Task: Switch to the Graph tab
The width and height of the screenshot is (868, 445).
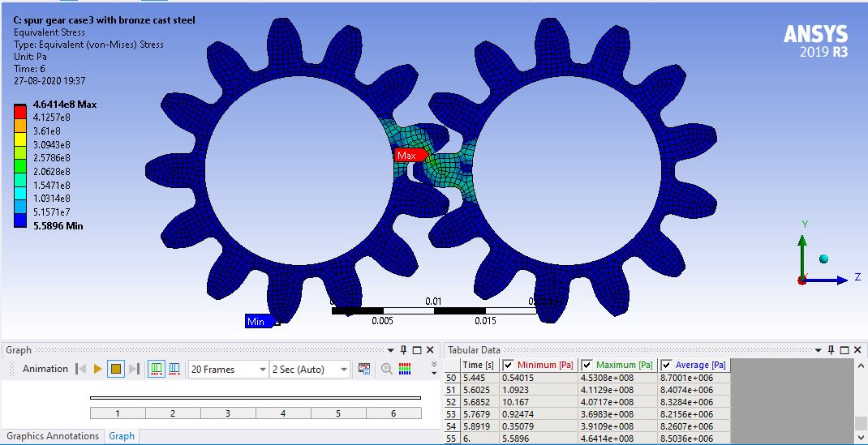Action: (x=122, y=436)
